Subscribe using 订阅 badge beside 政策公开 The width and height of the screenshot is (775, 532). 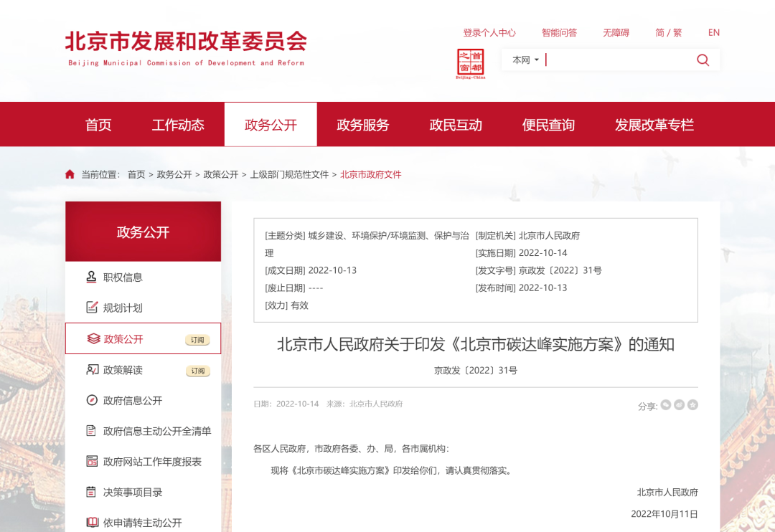(197, 340)
